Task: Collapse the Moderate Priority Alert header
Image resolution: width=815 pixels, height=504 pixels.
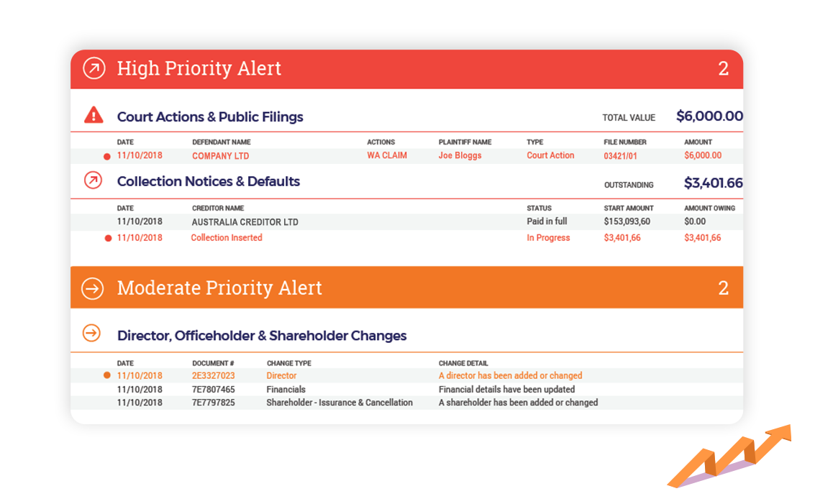Action: click(406, 288)
